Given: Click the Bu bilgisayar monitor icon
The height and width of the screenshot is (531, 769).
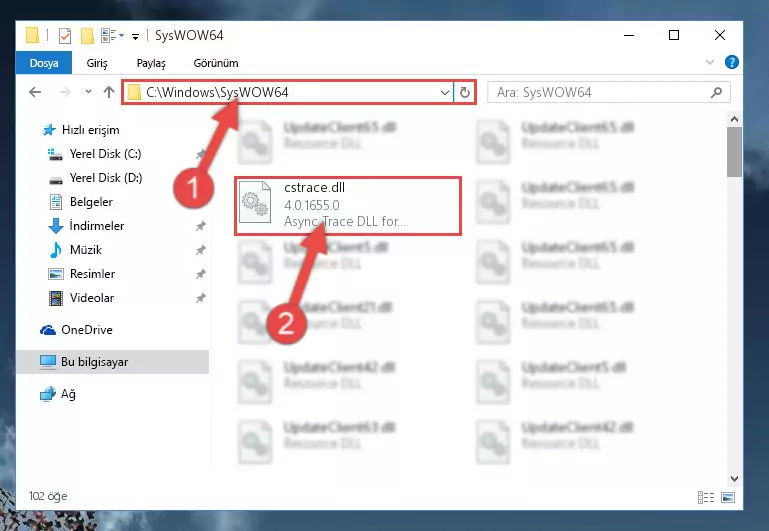Looking at the screenshot, I should tap(48, 362).
